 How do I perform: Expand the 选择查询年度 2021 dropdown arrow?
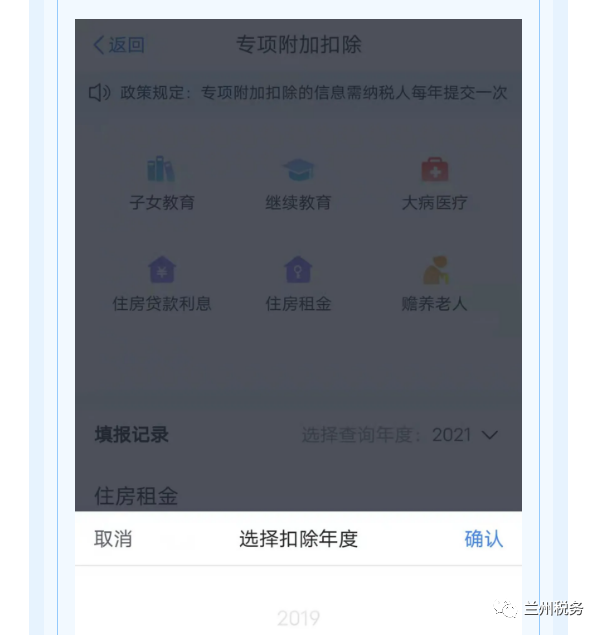(x=490, y=435)
